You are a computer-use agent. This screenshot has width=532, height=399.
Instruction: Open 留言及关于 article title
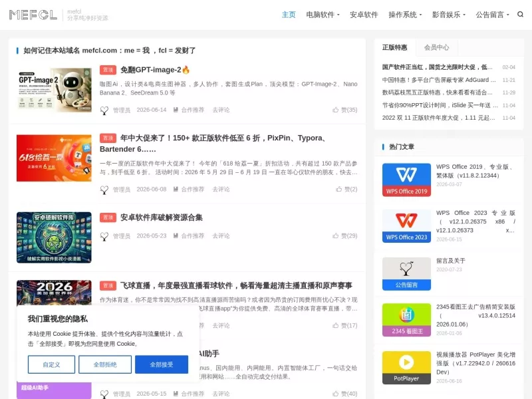(x=451, y=261)
